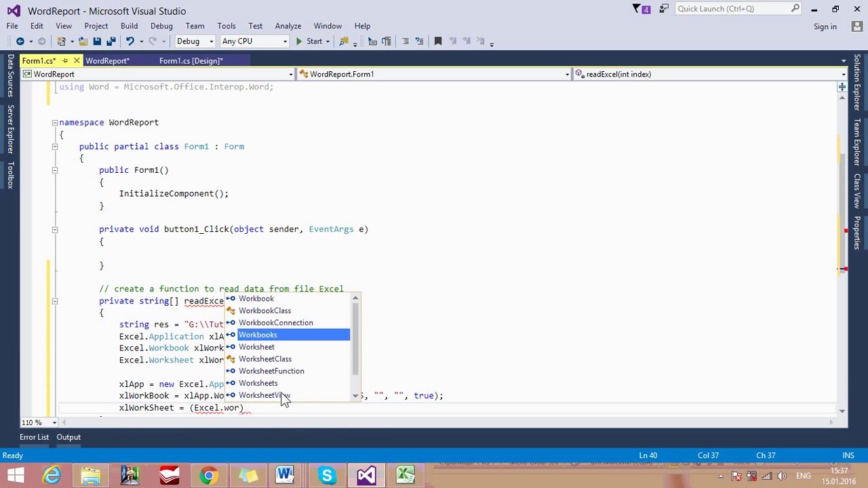Switch to Word from the taskbar

[x=285, y=475]
